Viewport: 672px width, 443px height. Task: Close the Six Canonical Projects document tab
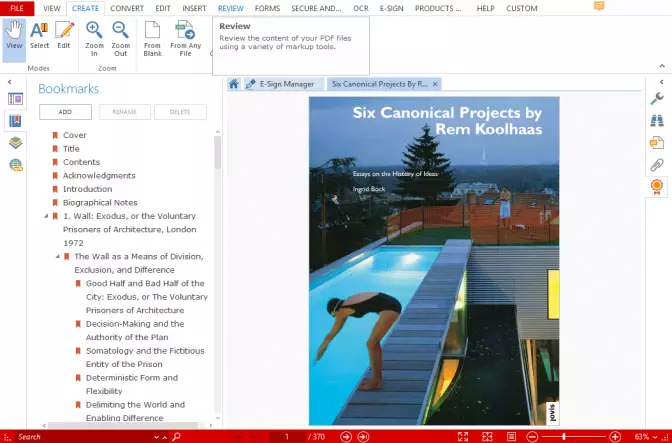click(x=435, y=84)
